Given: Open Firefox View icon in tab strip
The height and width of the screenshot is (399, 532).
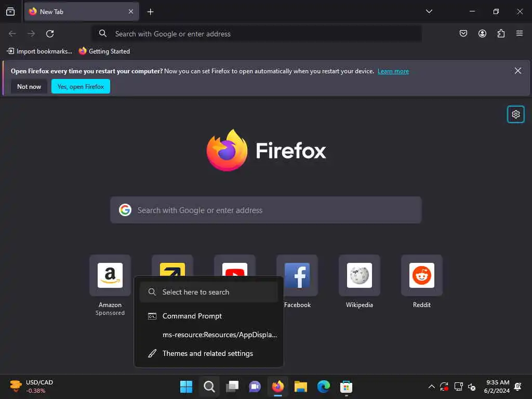Looking at the screenshot, I should [x=10, y=11].
